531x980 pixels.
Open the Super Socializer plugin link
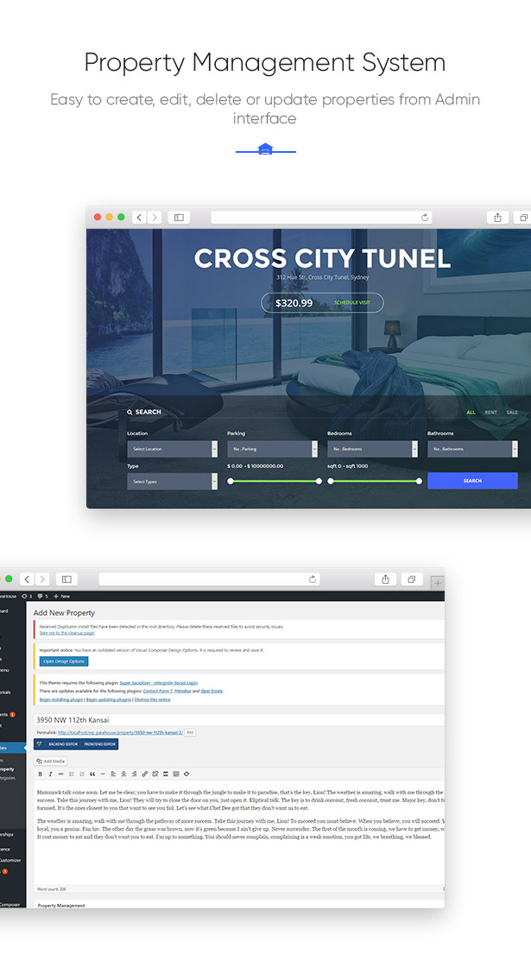159,683
